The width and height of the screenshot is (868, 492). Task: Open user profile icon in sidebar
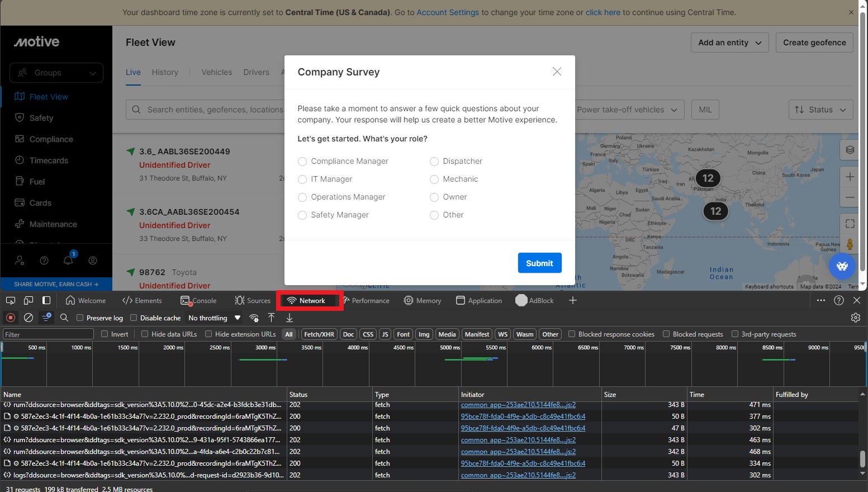(93, 260)
